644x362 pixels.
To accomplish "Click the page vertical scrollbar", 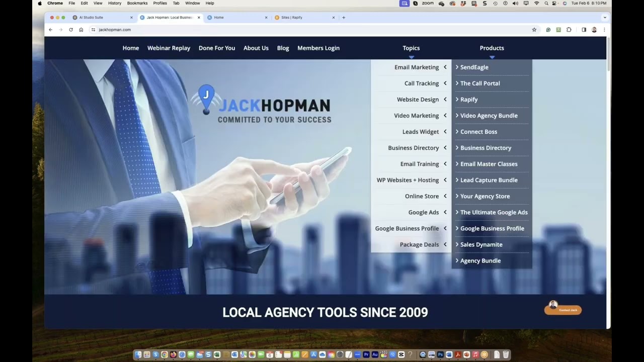I will pyautogui.click(x=608, y=55).
